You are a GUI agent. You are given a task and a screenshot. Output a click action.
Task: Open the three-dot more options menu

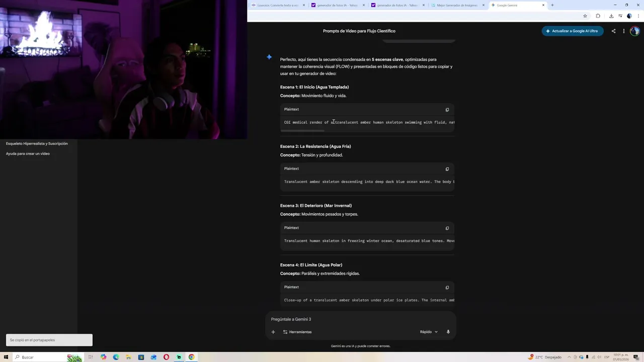(x=624, y=31)
